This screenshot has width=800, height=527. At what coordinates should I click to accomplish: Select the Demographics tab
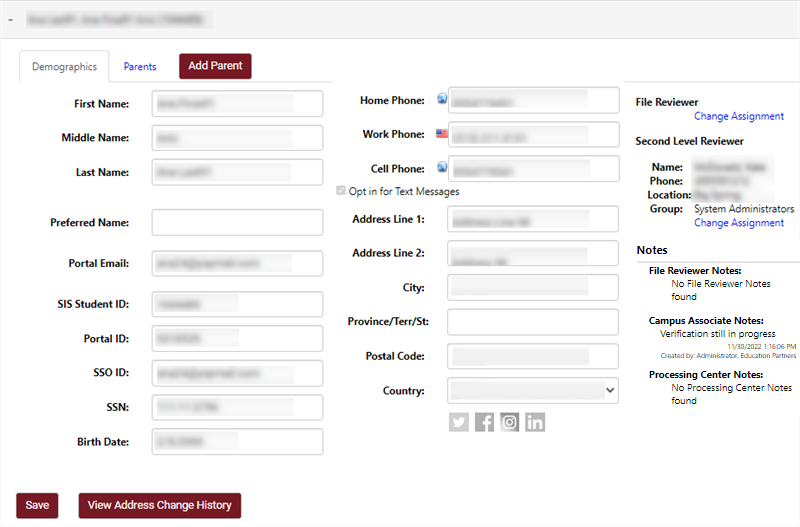click(64, 67)
